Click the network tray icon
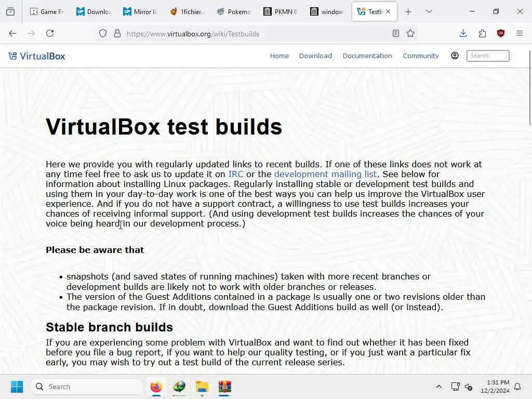The height and width of the screenshot is (399, 532). [455, 387]
